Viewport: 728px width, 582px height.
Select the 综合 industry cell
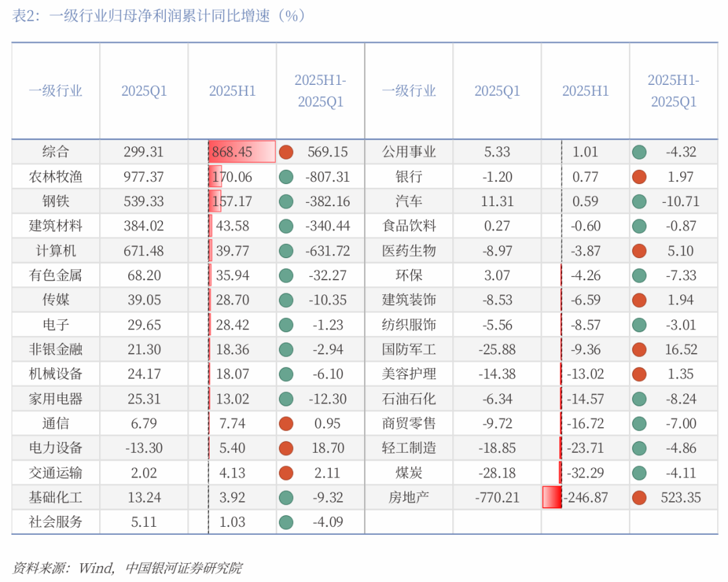[x=56, y=152]
